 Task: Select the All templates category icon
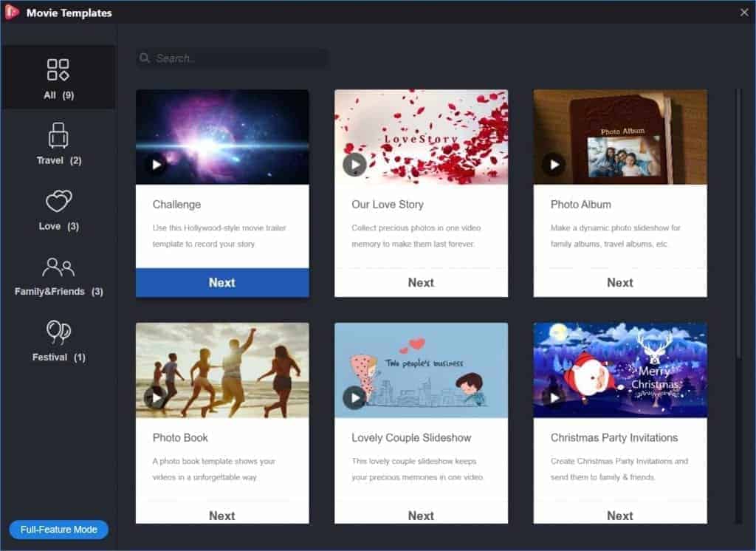tap(58, 70)
